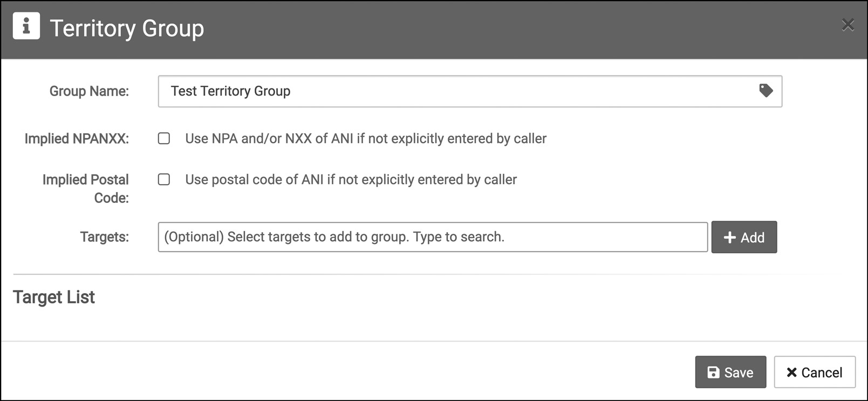Click the "Use postal code of ANI" text
This screenshot has width=868, height=401.
(x=351, y=180)
